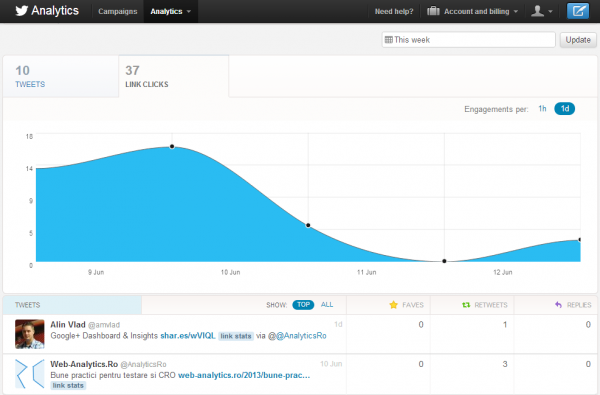Show ALL tweets
This screenshot has height=395, width=600.
[327, 305]
